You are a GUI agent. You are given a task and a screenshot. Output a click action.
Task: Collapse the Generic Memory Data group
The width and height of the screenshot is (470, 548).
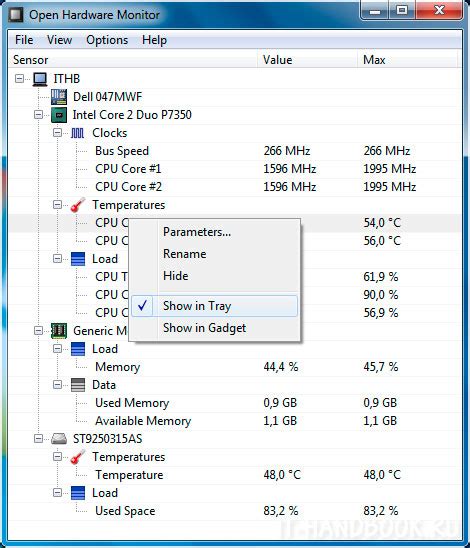coord(57,385)
